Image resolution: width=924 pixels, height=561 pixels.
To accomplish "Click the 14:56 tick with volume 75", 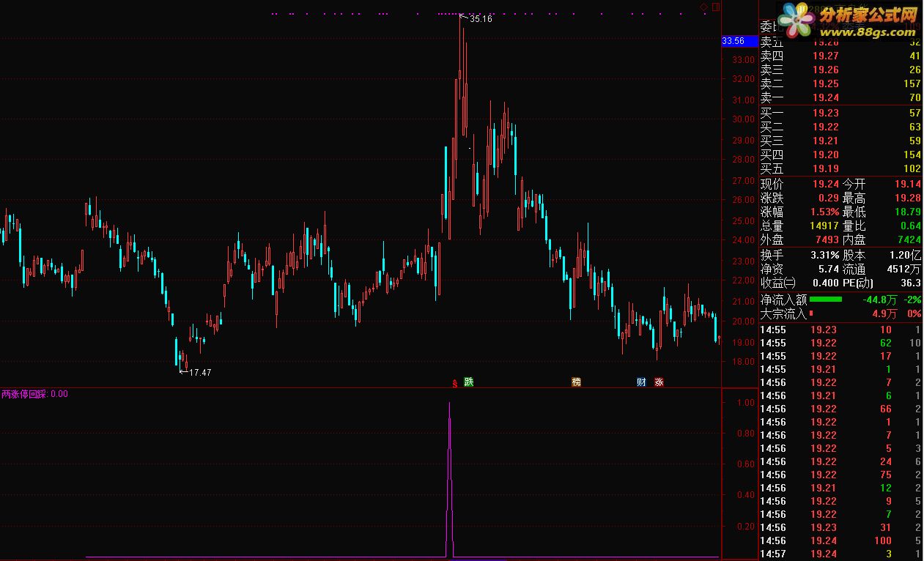I will tap(840, 475).
